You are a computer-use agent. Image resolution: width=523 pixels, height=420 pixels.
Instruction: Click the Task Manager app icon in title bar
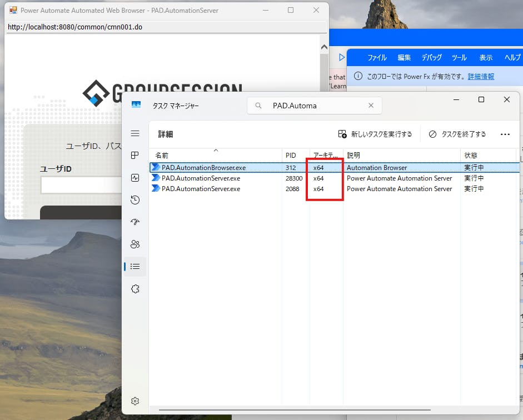pos(136,104)
